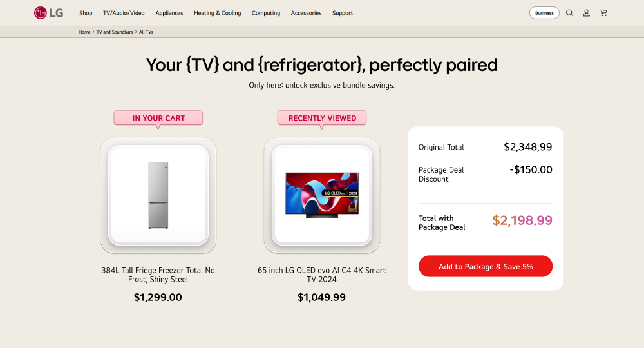Open the 384L Tall Fridge Freezer title
The image size is (644, 348).
[158, 275]
